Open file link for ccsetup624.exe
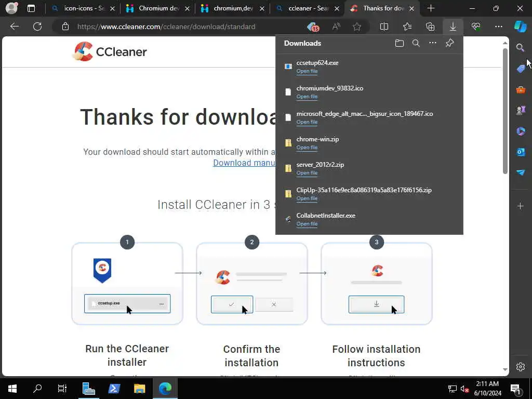The width and height of the screenshot is (532, 399). [307, 71]
